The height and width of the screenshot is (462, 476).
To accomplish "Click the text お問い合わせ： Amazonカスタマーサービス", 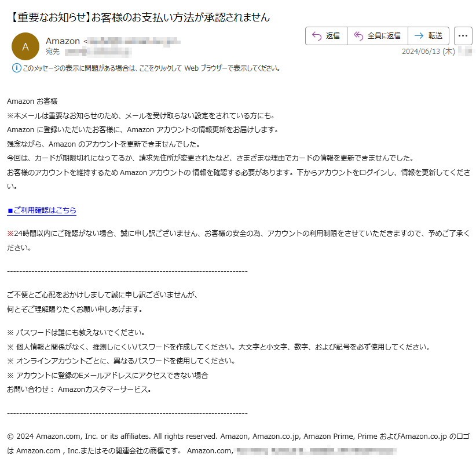I will [x=79, y=390].
